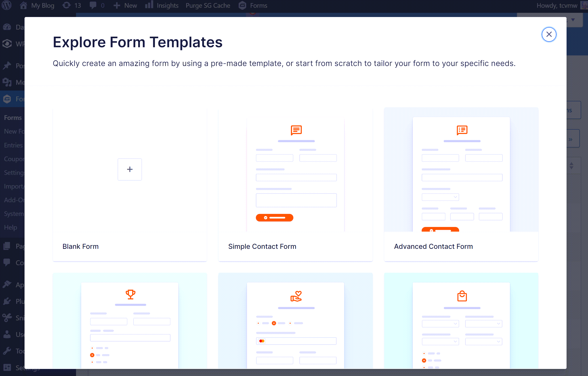Open the Media sidebar icon
This screenshot has height=376, width=588.
pos(7,82)
